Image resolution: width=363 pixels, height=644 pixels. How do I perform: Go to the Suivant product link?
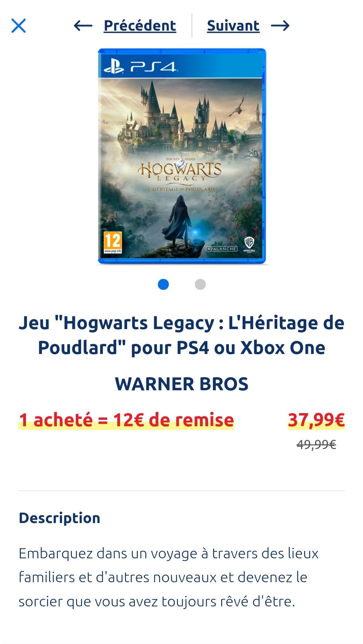coord(233,26)
